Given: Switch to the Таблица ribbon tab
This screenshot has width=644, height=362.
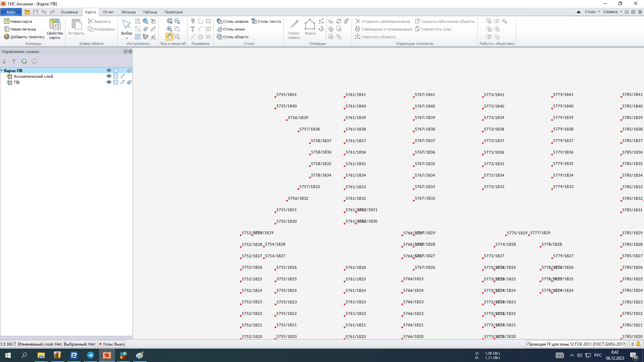Looking at the screenshot, I should [150, 12].
